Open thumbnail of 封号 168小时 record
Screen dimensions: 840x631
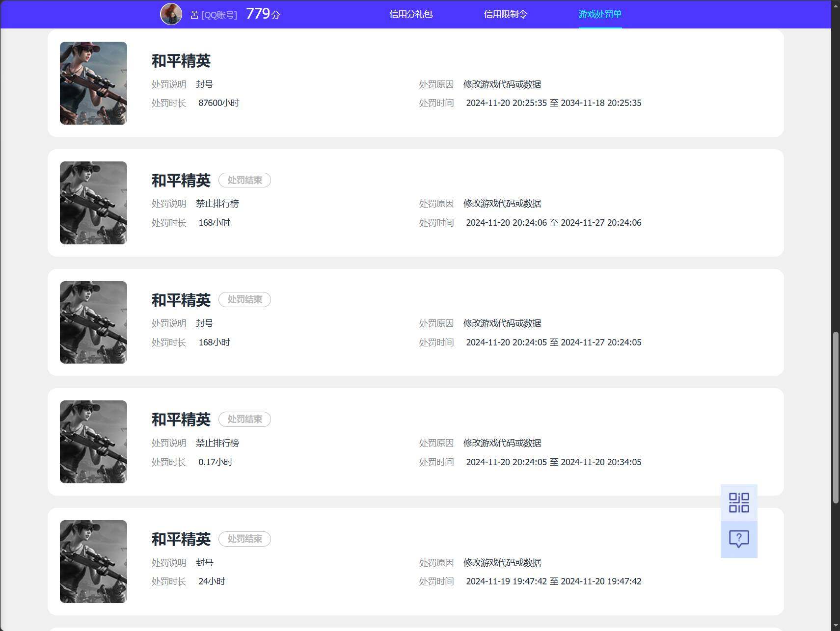pos(93,322)
